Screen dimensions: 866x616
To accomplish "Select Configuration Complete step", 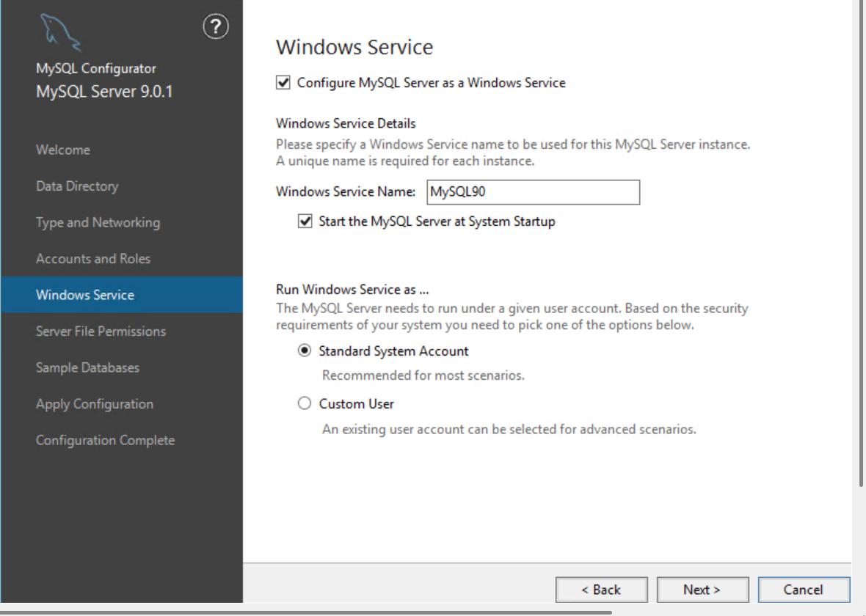I will pos(106,441).
